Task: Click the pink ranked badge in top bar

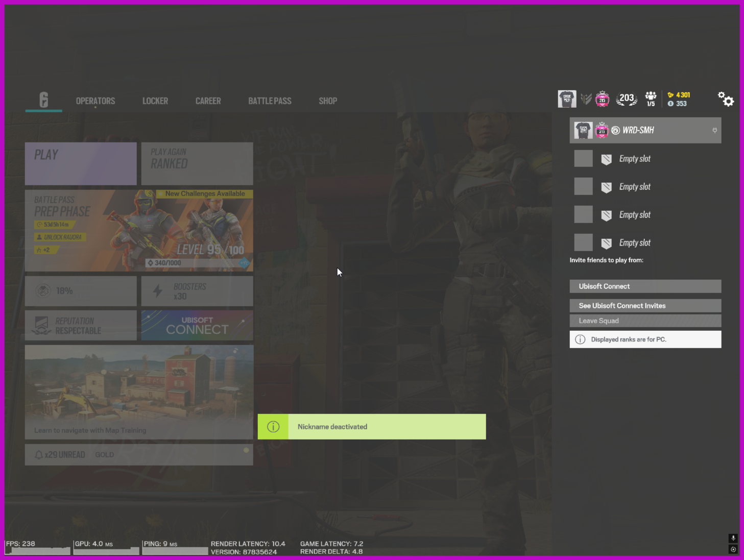Action: 603,99
